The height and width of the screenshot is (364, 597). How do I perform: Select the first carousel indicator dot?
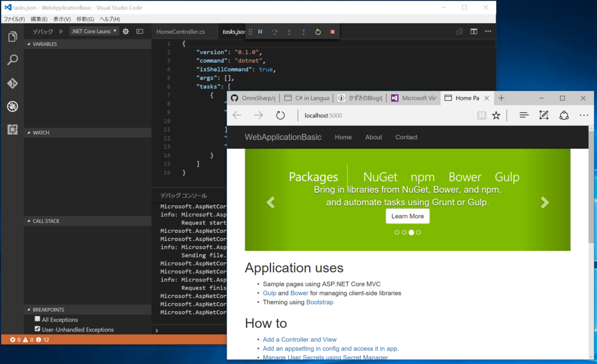point(397,232)
